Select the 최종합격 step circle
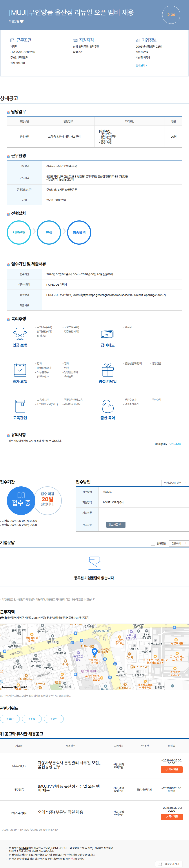The width and height of the screenshot is (189, 868). pyautogui.click(x=79, y=233)
